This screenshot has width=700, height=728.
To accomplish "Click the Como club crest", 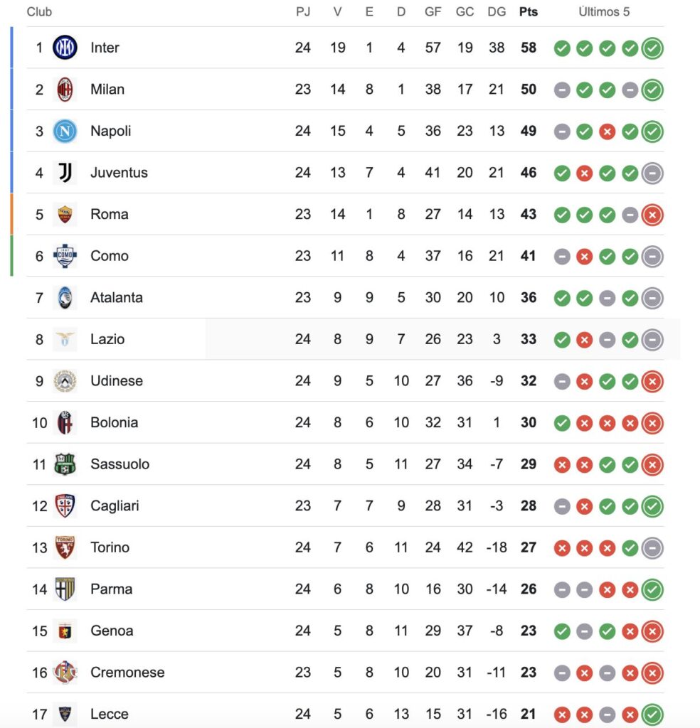I will pyautogui.click(x=65, y=256).
